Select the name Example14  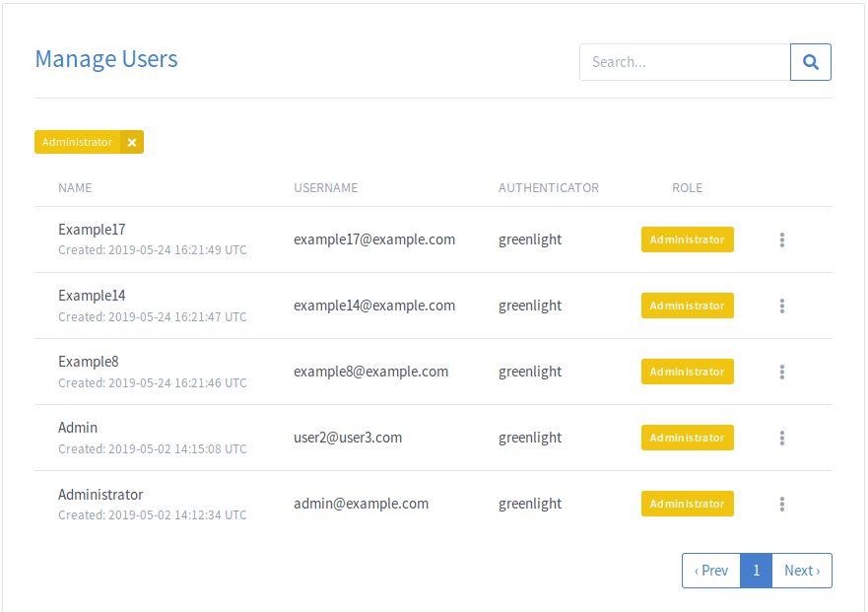pos(92,296)
